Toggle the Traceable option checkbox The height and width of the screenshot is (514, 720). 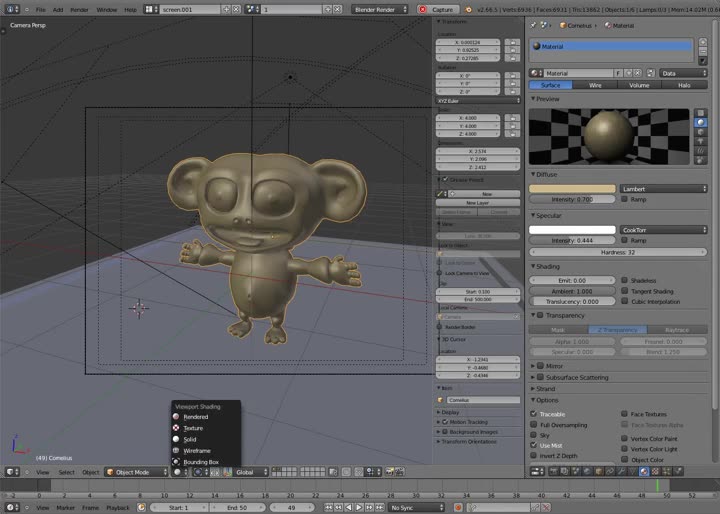coord(534,414)
